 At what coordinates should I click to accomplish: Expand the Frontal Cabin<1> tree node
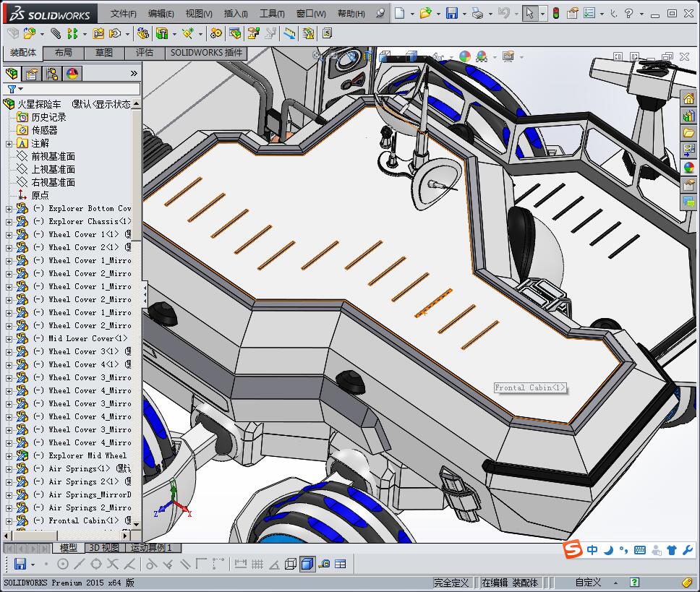[x=9, y=520]
